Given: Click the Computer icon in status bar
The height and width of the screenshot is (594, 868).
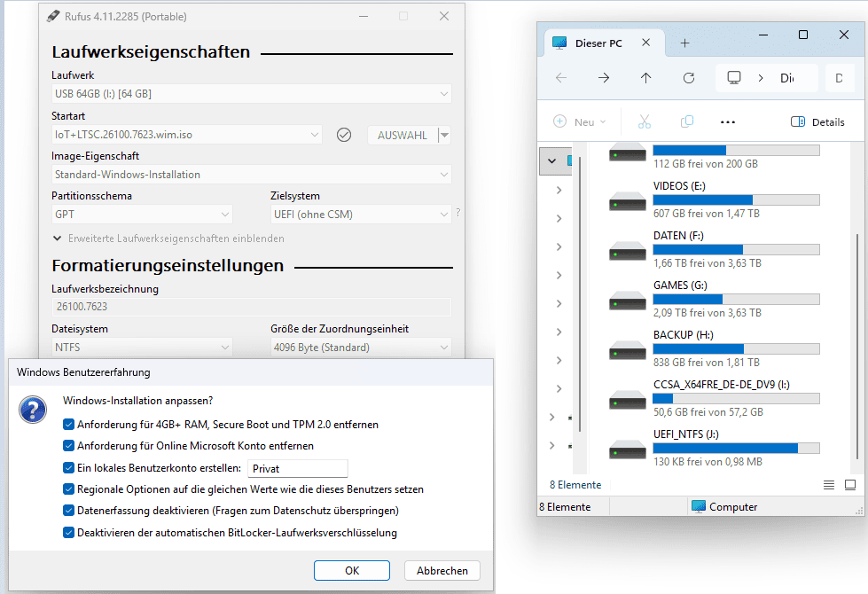Looking at the screenshot, I should tap(699, 506).
